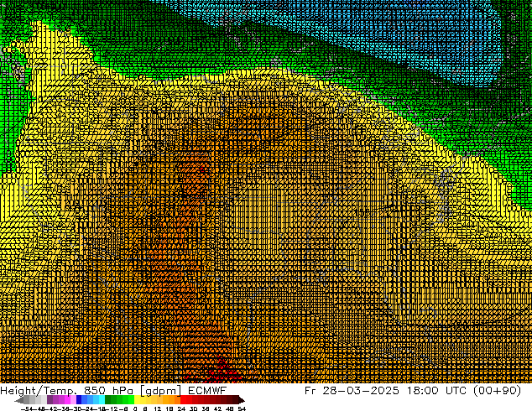Image resolution: width=532 pixels, height=411 pixels.
Task: Click the ECMWF model label
Action: (x=207, y=390)
